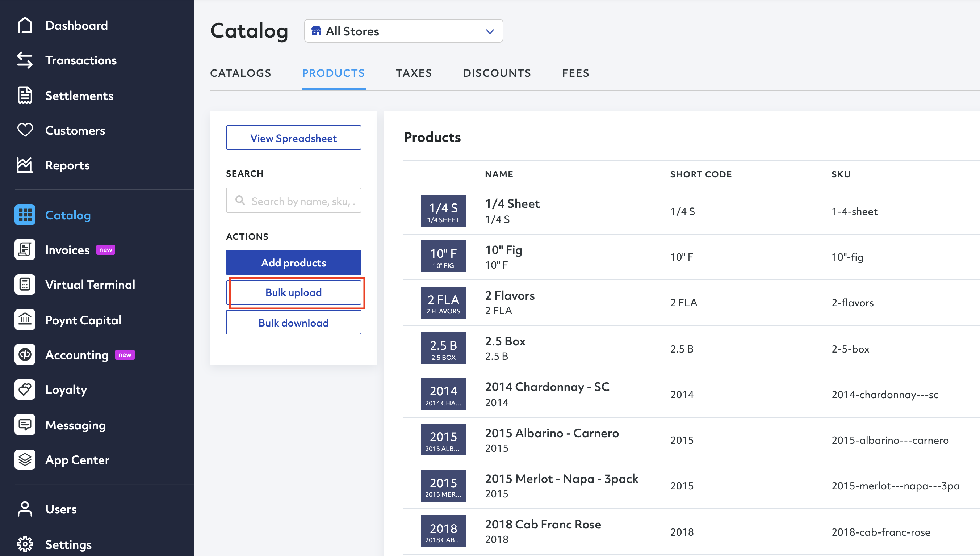Open Accounting QuickBooks icon
This screenshot has width=980, height=556.
[25, 355]
